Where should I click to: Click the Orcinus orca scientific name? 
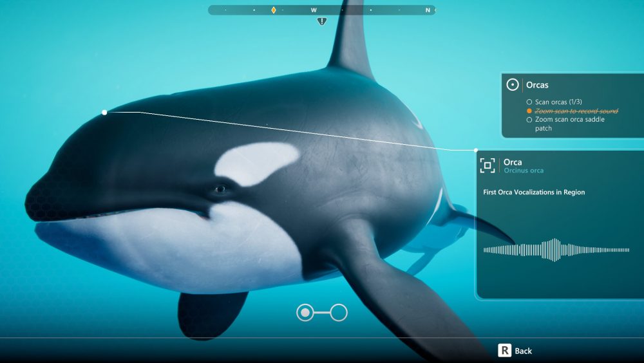(x=524, y=171)
